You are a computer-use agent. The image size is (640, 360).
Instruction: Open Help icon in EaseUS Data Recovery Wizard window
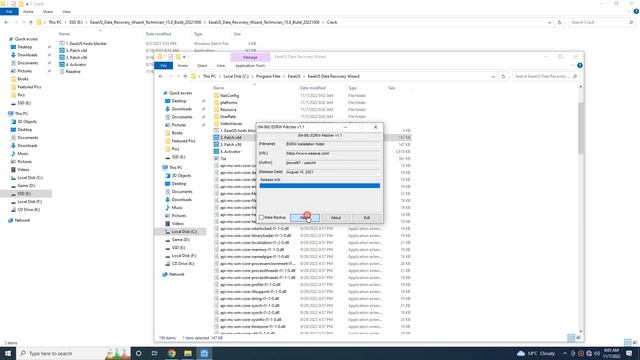(x=580, y=65)
